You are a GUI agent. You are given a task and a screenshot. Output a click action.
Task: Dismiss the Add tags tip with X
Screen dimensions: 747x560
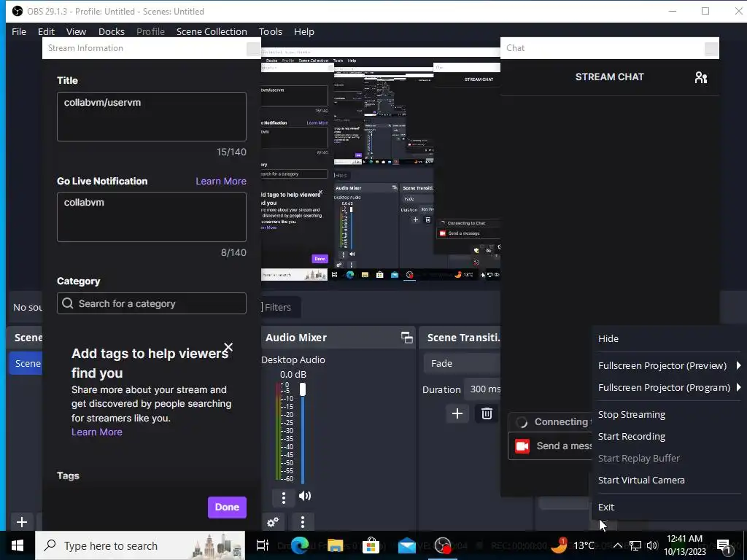(228, 347)
